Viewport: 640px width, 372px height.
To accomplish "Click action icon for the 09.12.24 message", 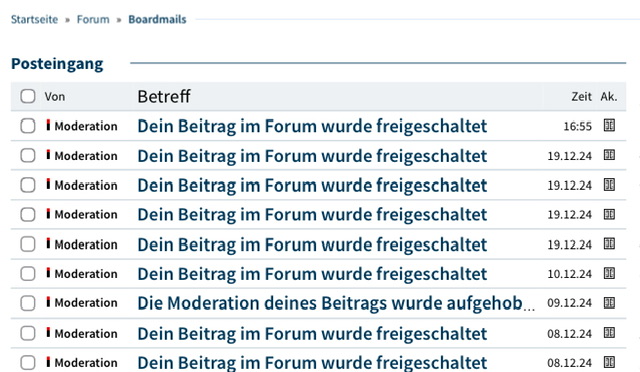I will (609, 303).
